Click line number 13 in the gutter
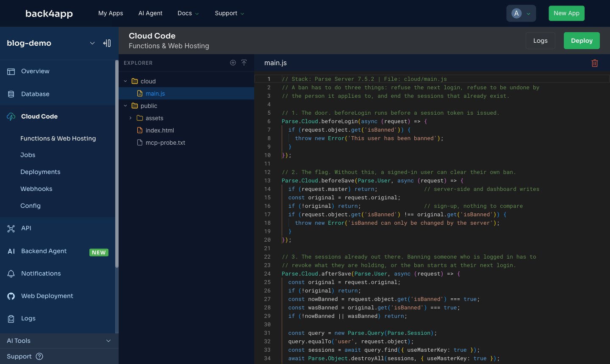 (x=267, y=181)
